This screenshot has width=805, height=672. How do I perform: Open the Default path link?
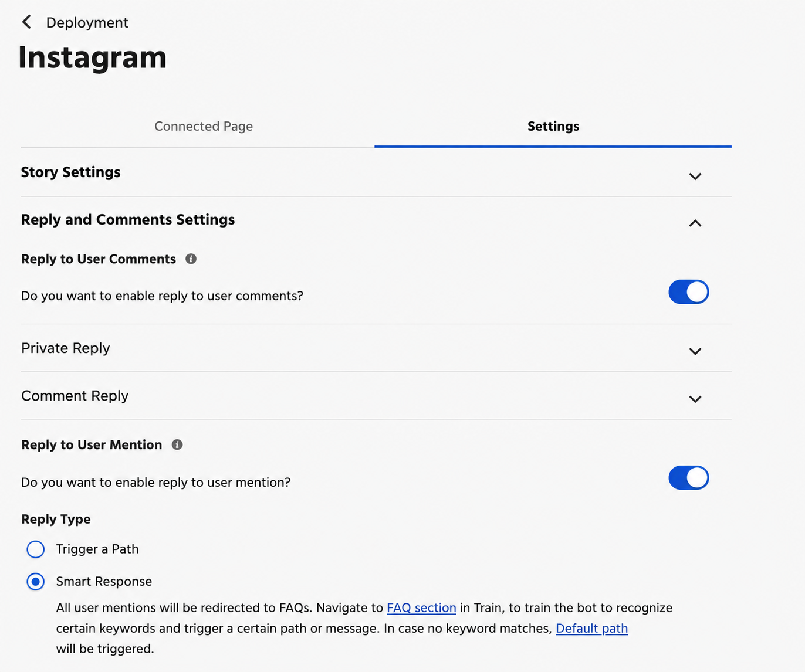pyautogui.click(x=591, y=629)
